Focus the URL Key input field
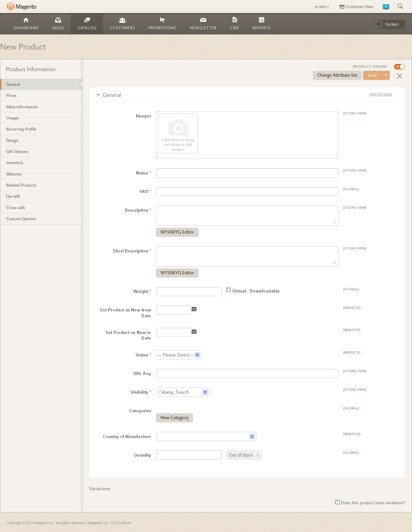The image size is (412, 532). click(247, 373)
